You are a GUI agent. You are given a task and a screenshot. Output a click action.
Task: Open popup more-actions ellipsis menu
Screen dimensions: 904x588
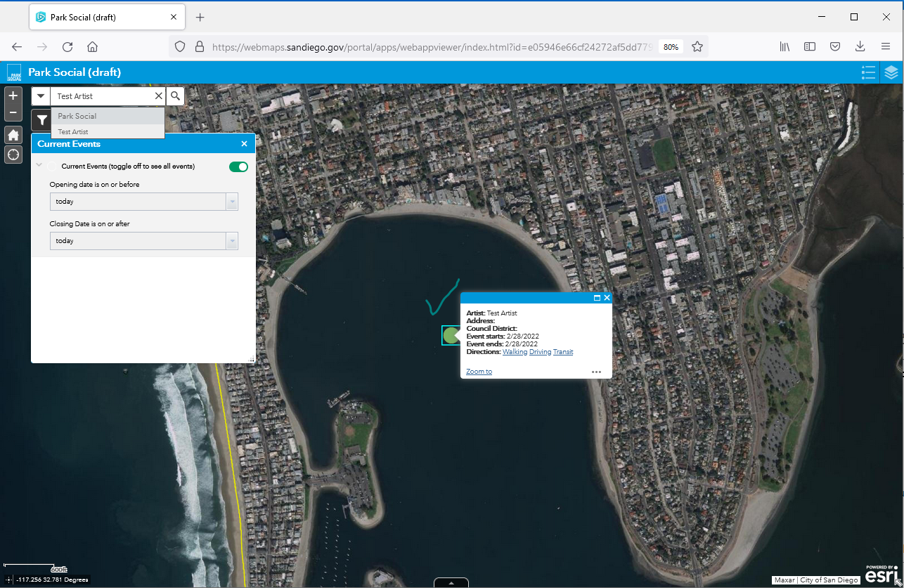596,372
